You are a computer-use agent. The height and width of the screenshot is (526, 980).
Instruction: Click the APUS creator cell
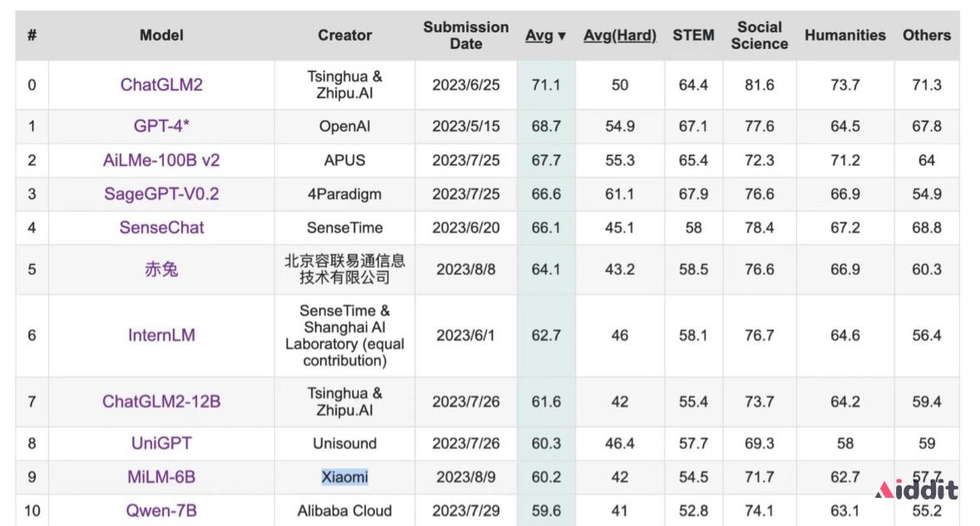point(344,160)
